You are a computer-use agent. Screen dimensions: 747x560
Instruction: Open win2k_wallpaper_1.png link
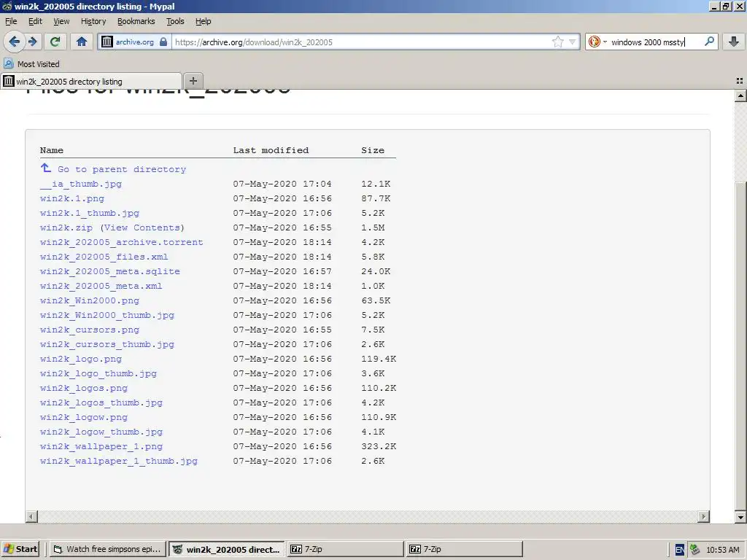click(101, 446)
